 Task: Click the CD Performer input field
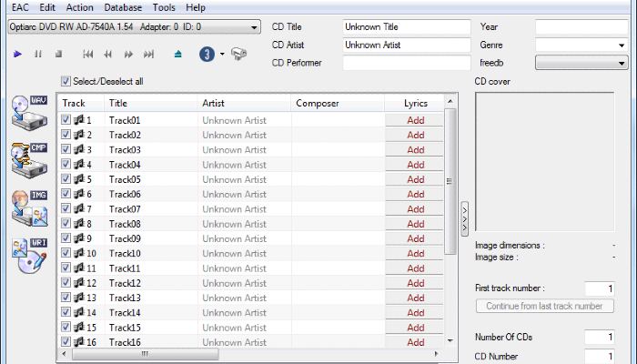(407, 63)
